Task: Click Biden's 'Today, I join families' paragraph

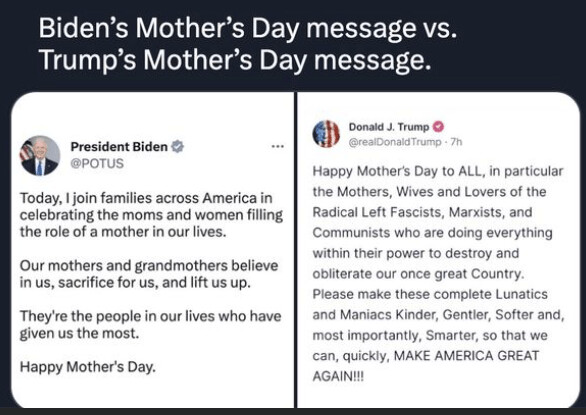Action: pos(151,215)
